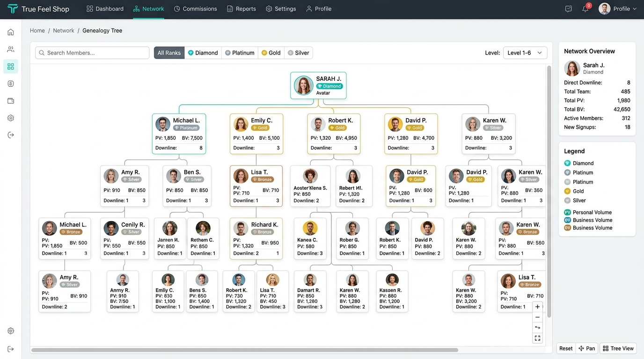The width and height of the screenshot is (644, 359).
Task: Select Robert K. Gold card with BV 4,950
Action: (x=334, y=134)
